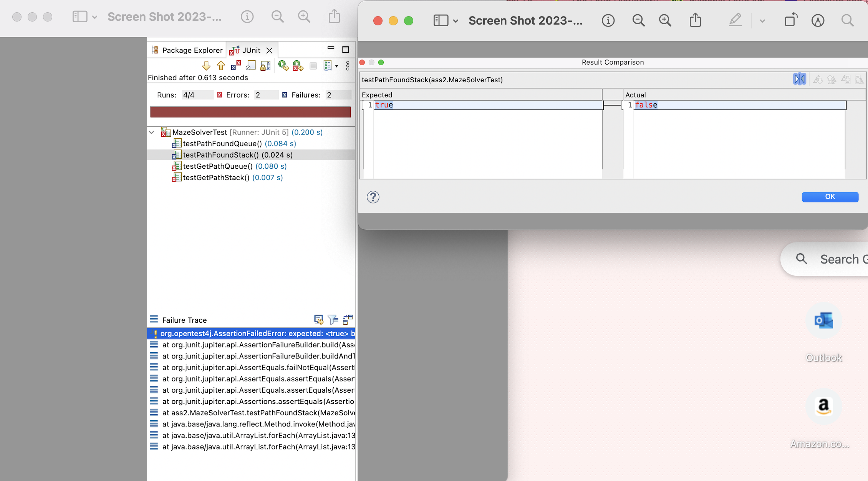Click the red JUnit progress bar
The image size is (868, 481).
pyautogui.click(x=250, y=112)
